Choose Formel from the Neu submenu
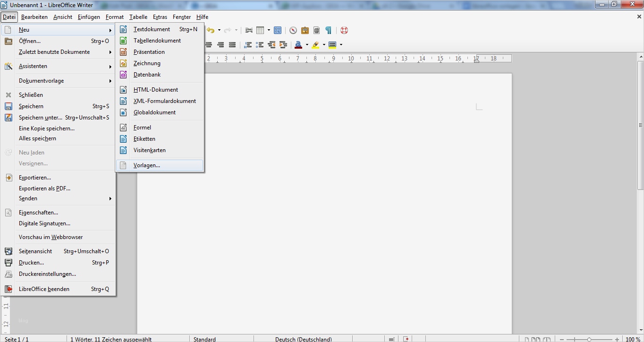Screen dimensions: 644x342 click(160, 128)
